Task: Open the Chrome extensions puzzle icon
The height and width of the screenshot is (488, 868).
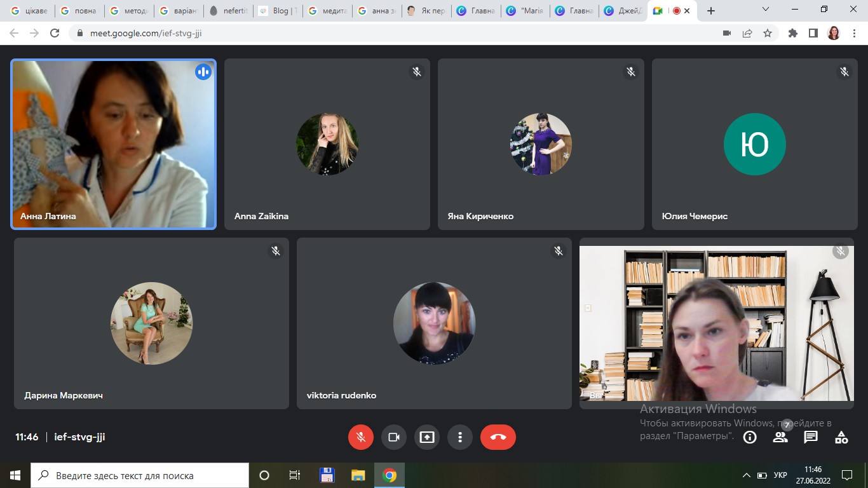Action: pyautogui.click(x=793, y=33)
